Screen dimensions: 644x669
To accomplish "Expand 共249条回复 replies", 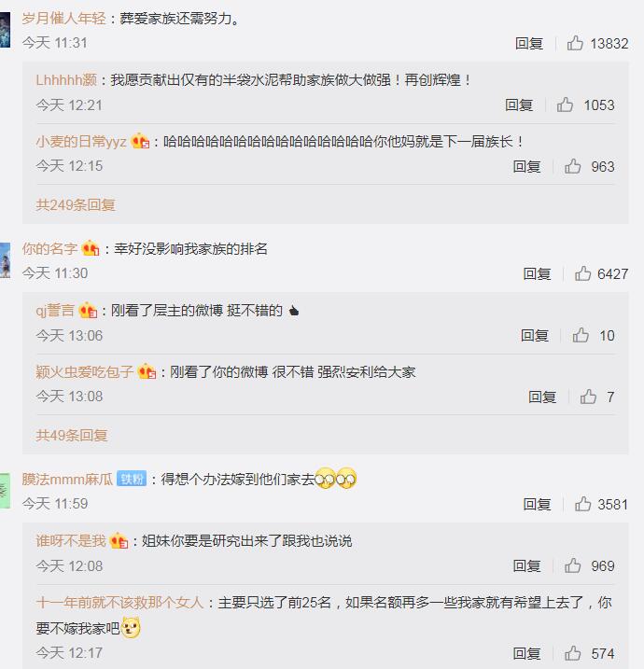I will (76, 204).
